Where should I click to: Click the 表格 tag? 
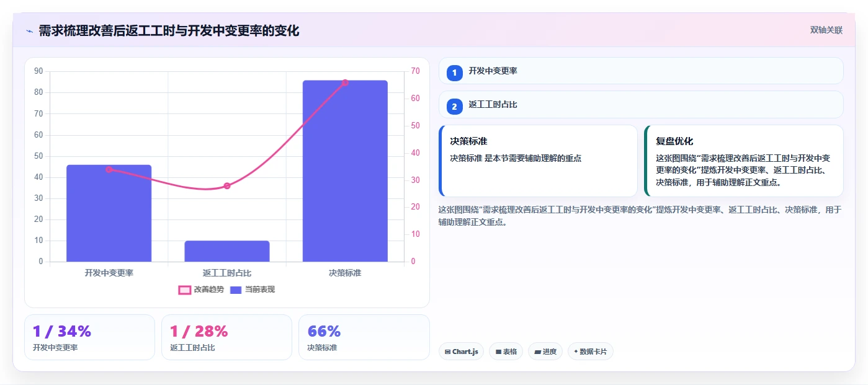tap(506, 352)
